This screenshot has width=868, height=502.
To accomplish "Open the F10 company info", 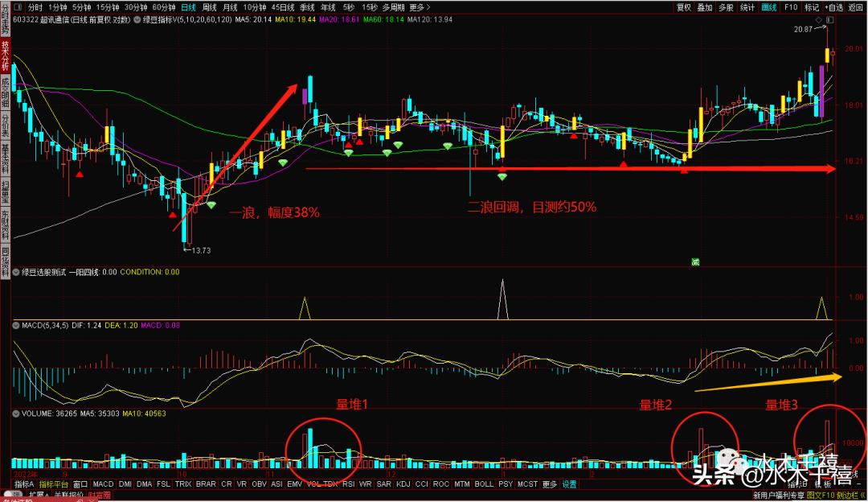I will coord(791,7).
